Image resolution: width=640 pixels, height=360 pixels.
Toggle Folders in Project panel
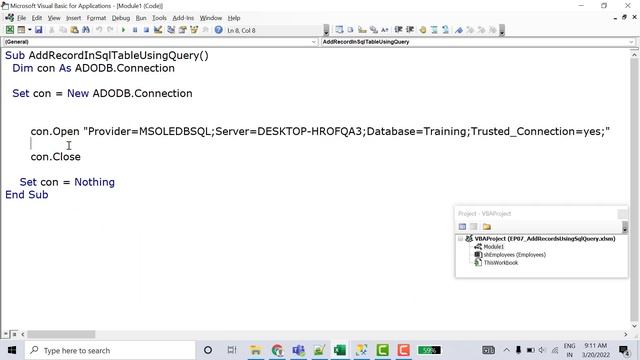click(487, 227)
